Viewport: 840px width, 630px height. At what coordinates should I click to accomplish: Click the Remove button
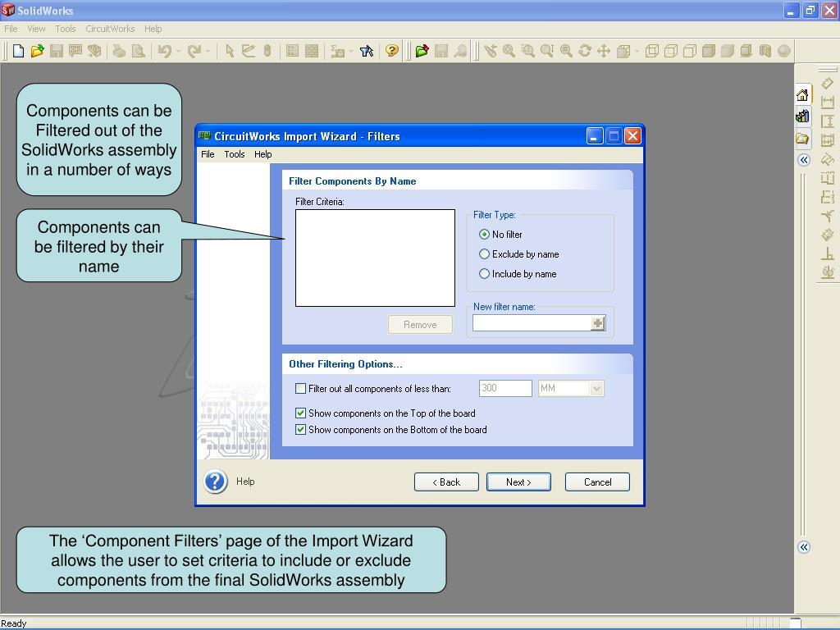pyautogui.click(x=420, y=325)
